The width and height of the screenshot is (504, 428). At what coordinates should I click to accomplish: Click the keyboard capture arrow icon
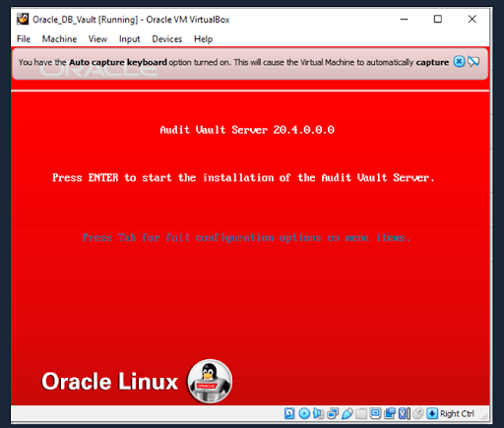tap(432, 413)
